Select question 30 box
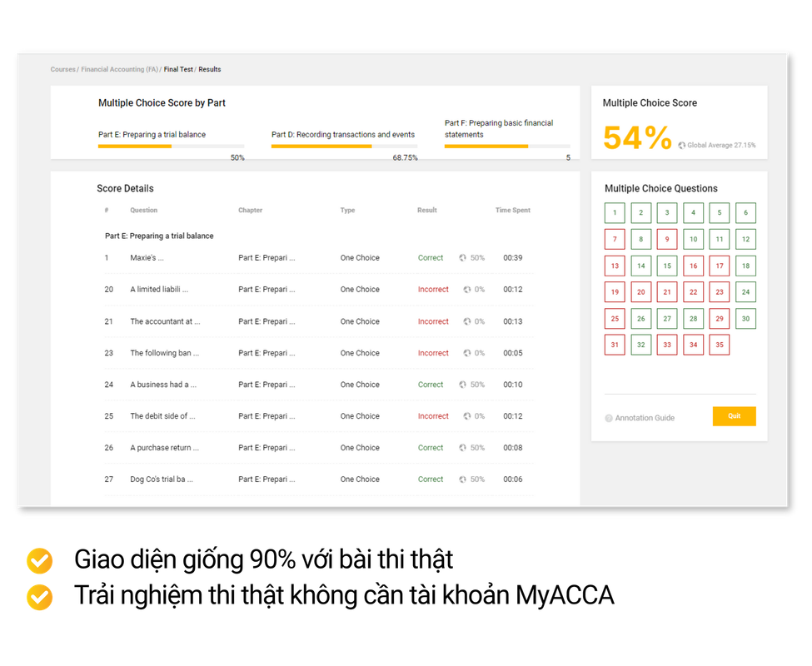This screenshot has width=812, height=666. tap(745, 319)
